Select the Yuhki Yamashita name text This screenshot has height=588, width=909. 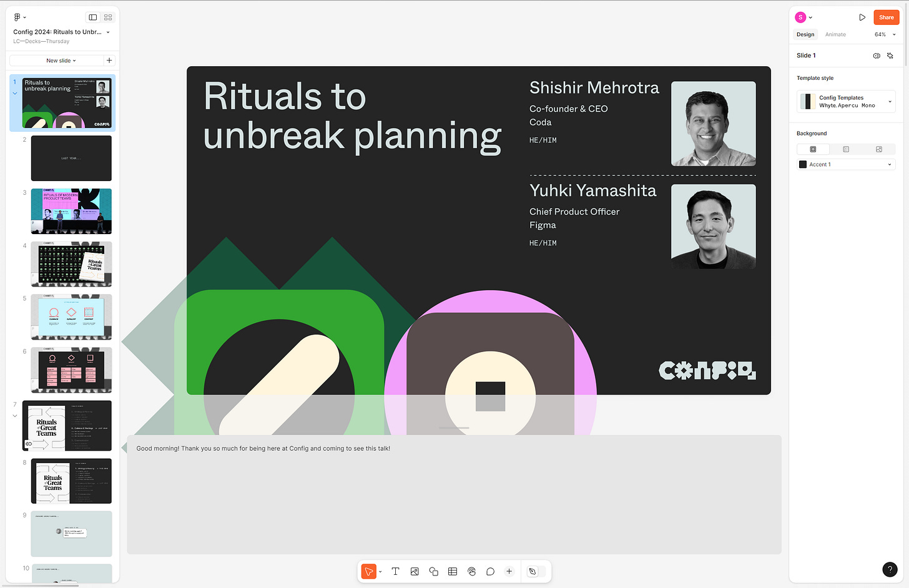point(592,190)
